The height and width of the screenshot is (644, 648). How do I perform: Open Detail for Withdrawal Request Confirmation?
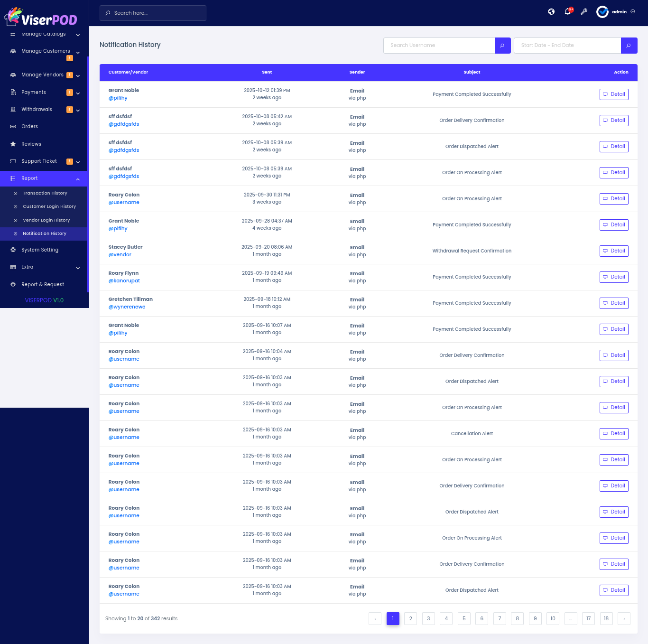[x=614, y=251]
